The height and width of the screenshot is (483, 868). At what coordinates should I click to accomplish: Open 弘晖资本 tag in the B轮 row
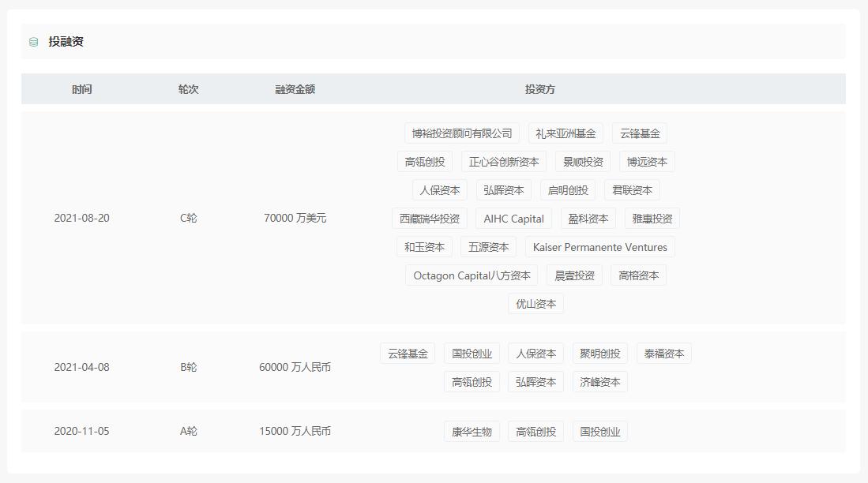coord(535,382)
